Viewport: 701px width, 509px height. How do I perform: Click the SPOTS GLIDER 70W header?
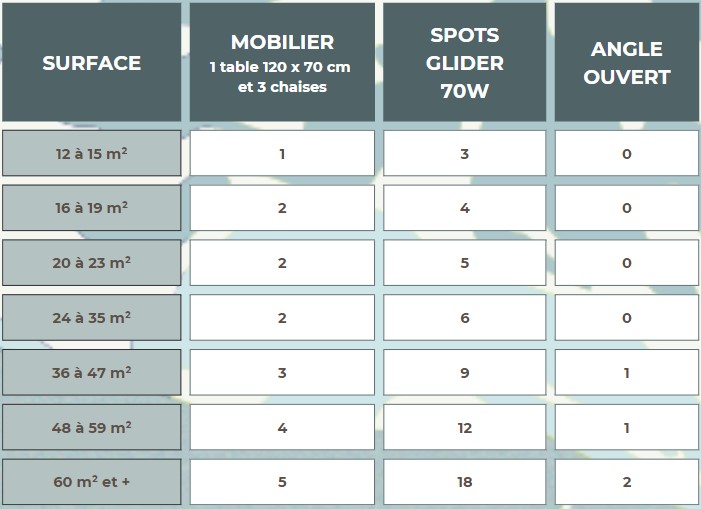pyautogui.click(x=465, y=62)
